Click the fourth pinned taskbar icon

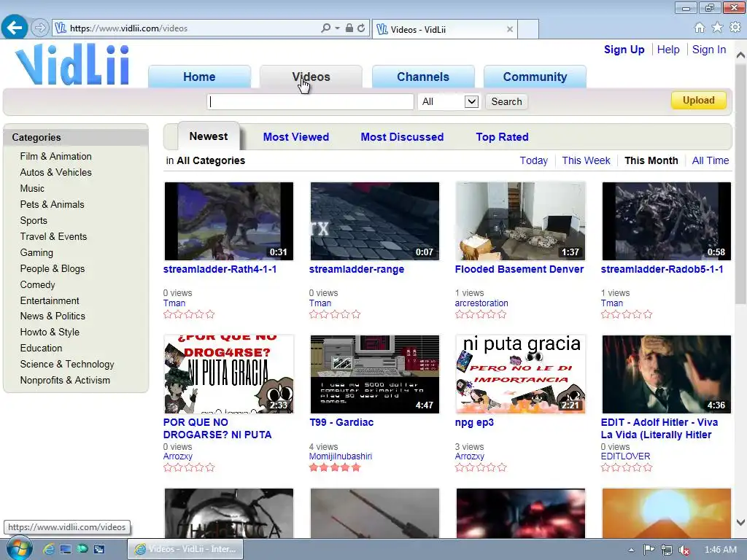[99, 549]
